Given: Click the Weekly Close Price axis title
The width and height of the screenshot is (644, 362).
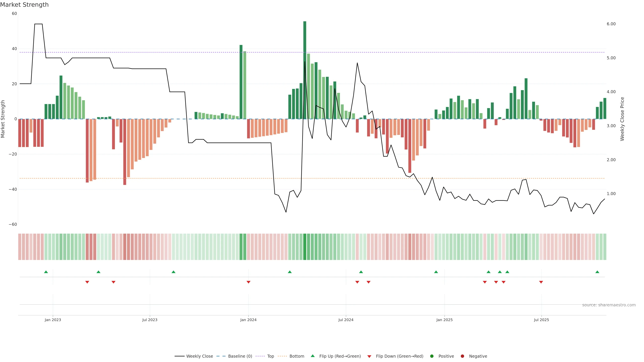Looking at the screenshot, I should point(622,119).
